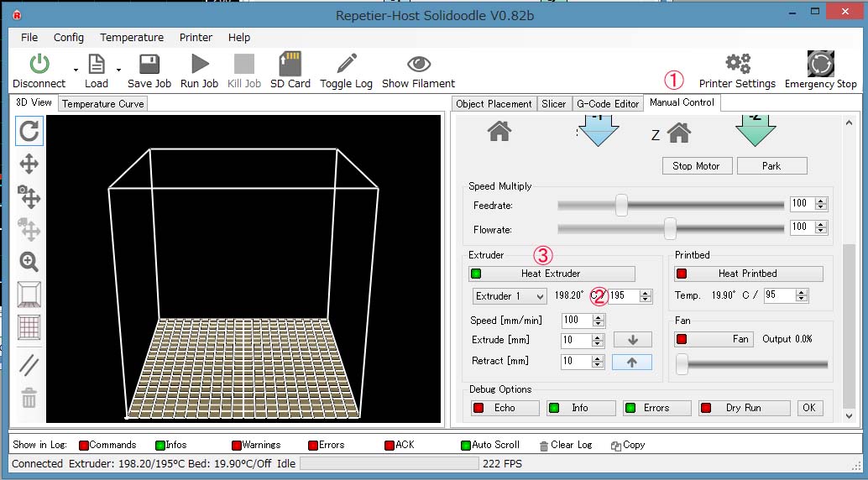The image size is (868, 480).
Task: Click the Save Job floppy icon
Action: coord(149,65)
